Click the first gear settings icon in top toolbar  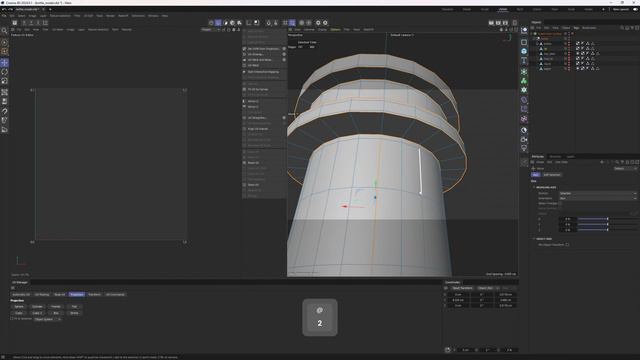click(318, 23)
